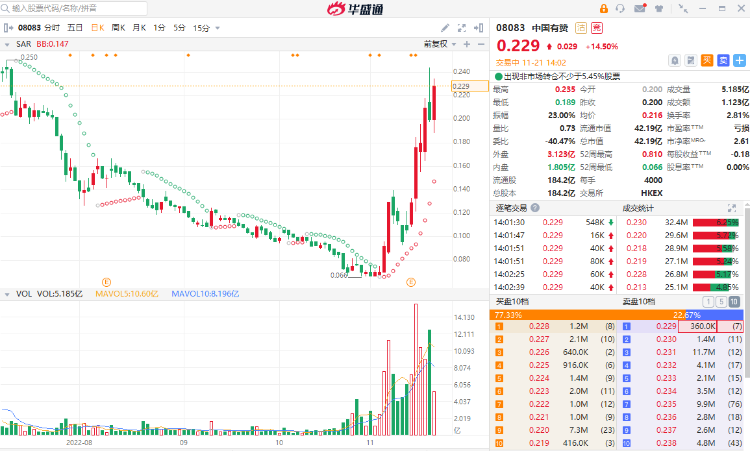Show 5 level order book depth
The image size is (750, 451).
point(721,302)
